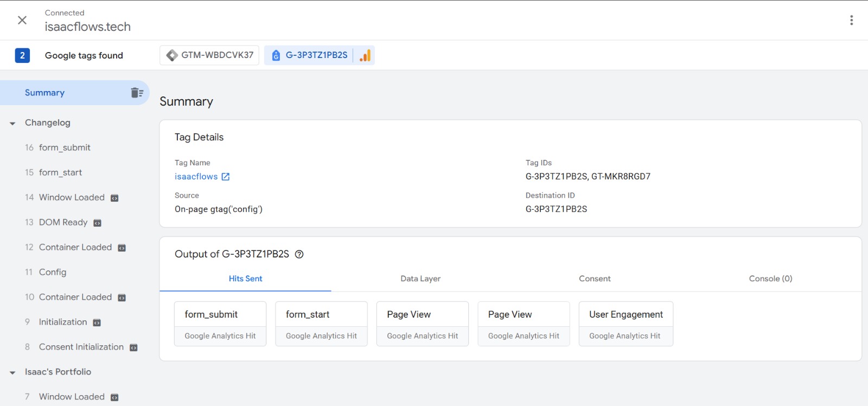Open the form_submit Google Analytics Hit card
The image size is (868, 406).
220,324
